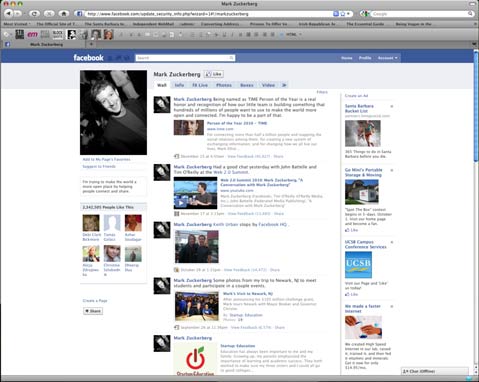Image resolution: width=479 pixels, height=382 pixels.
Task: Like the Mark Zuckerberg page
Action: tap(214, 74)
